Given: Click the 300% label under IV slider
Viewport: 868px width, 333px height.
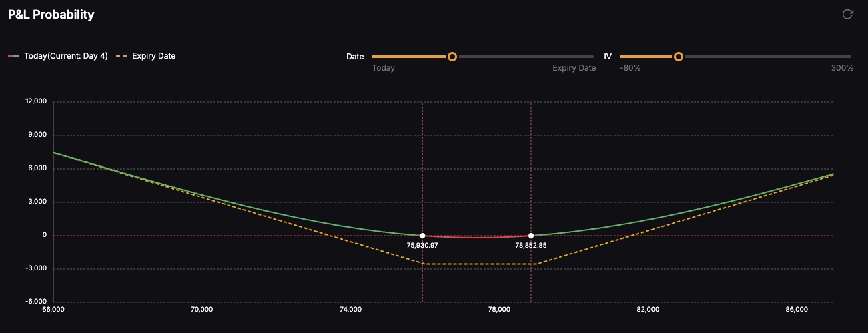Looking at the screenshot, I should pos(842,68).
